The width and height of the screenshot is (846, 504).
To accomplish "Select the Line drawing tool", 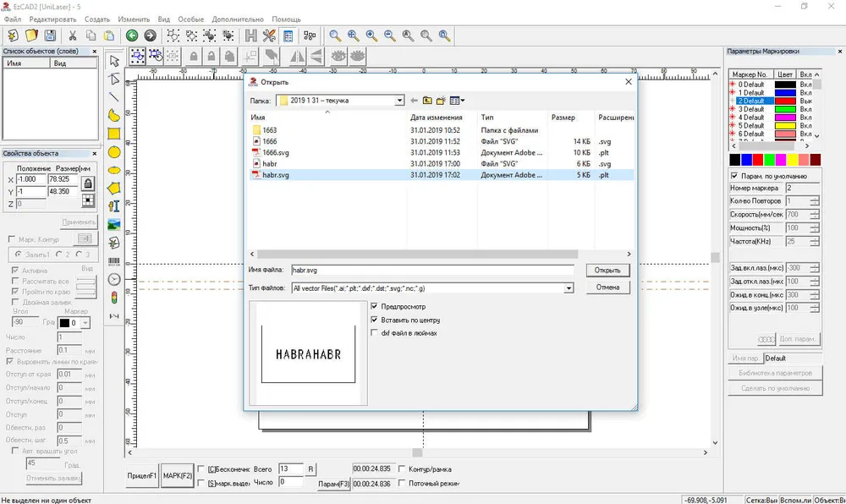I will 114,97.
